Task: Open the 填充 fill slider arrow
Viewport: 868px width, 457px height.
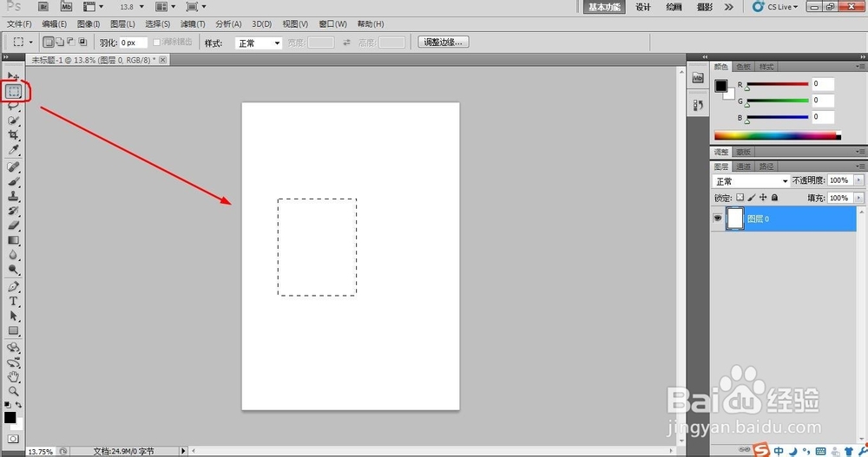Action: tap(858, 198)
